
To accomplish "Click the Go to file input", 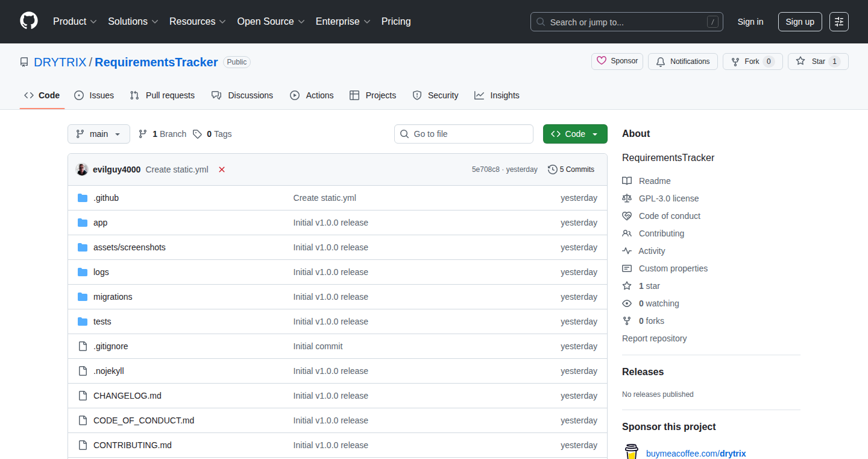I will (464, 134).
